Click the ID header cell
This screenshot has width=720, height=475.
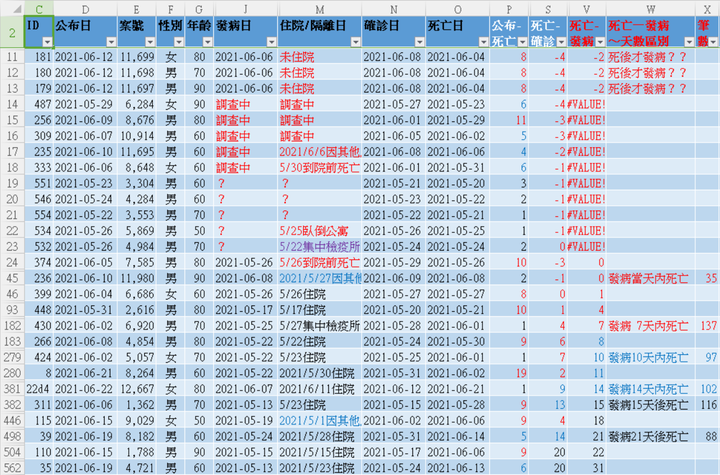39,32
